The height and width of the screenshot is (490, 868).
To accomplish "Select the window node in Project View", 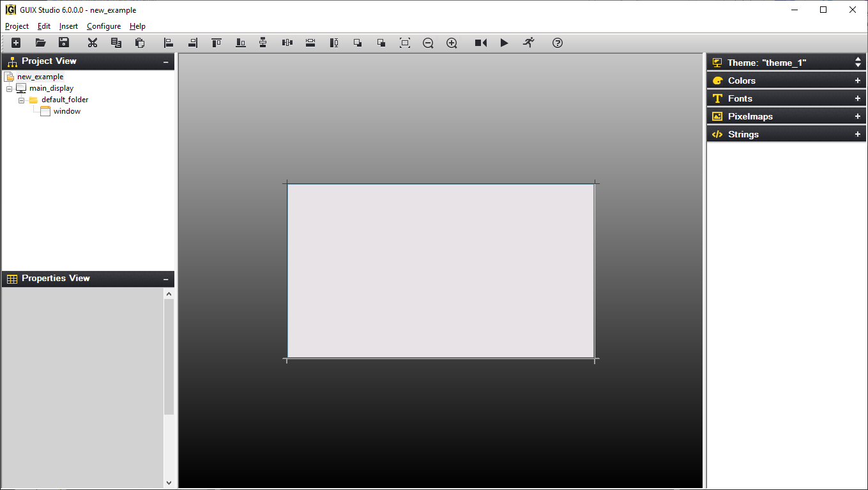I will (x=67, y=111).
